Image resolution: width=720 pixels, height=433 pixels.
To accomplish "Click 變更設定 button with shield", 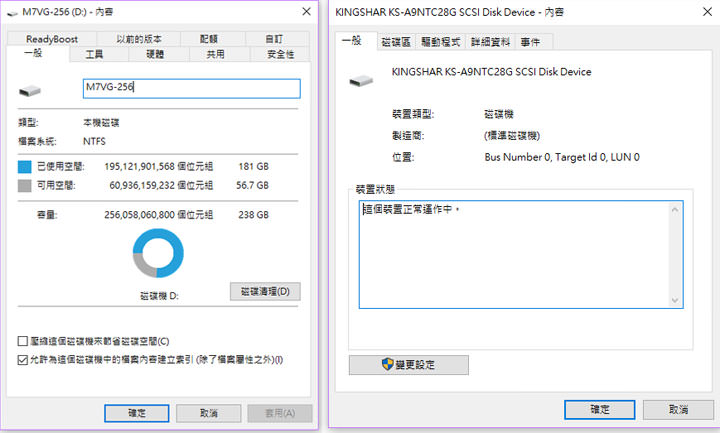I will point(409,365).
